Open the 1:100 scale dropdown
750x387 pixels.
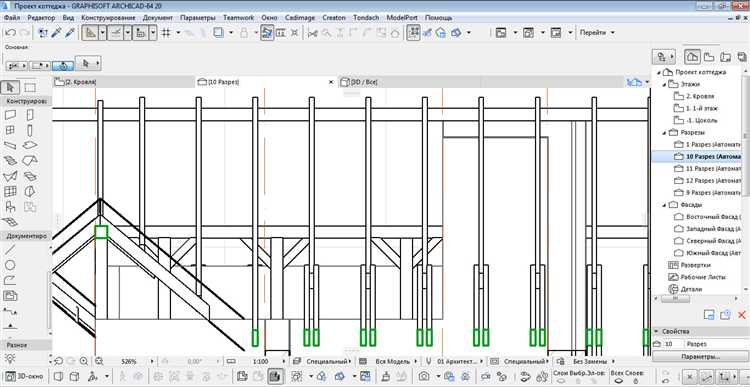284,361
